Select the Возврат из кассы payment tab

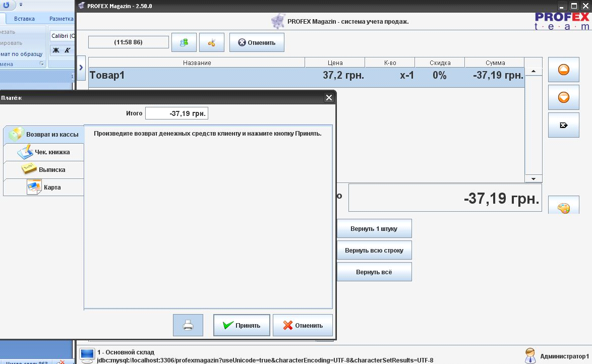[x=44, y=135]
